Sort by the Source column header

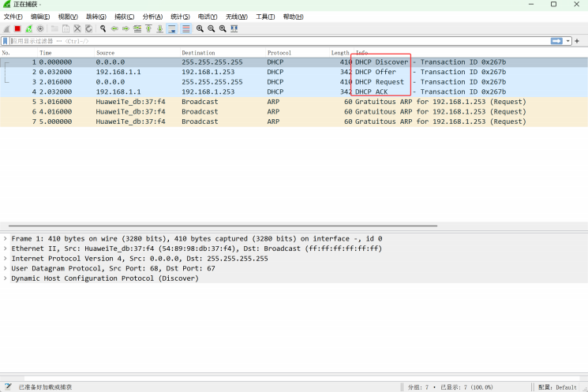pos(137,53)
